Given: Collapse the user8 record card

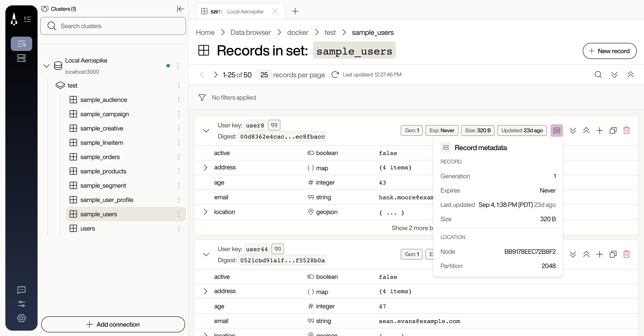Looking at the screenshot, I should pos(206,131).
